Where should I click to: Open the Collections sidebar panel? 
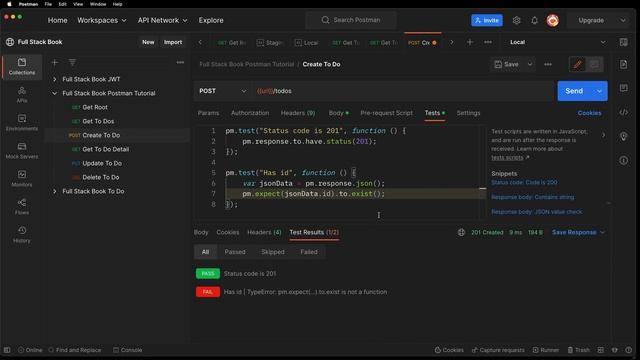(x=22, y=67)
